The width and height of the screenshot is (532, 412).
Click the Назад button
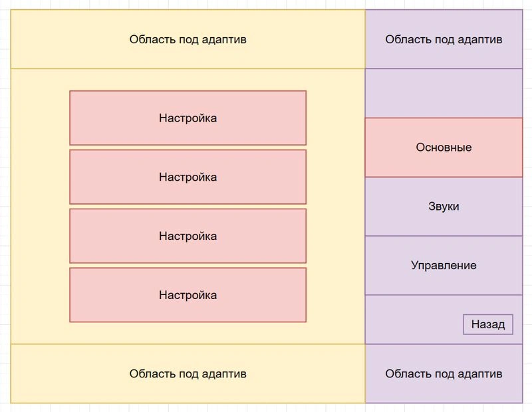click(488, 324)
